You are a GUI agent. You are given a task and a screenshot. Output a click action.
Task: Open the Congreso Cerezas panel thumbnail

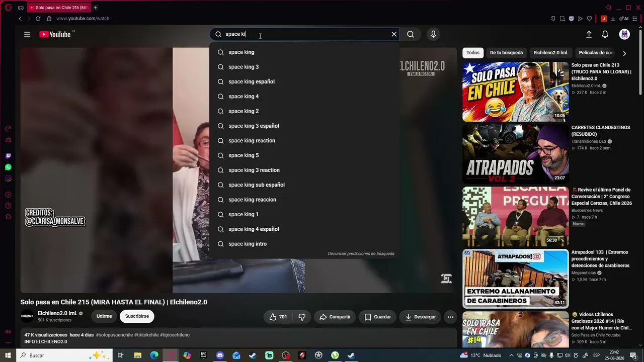tap(515, 216)
